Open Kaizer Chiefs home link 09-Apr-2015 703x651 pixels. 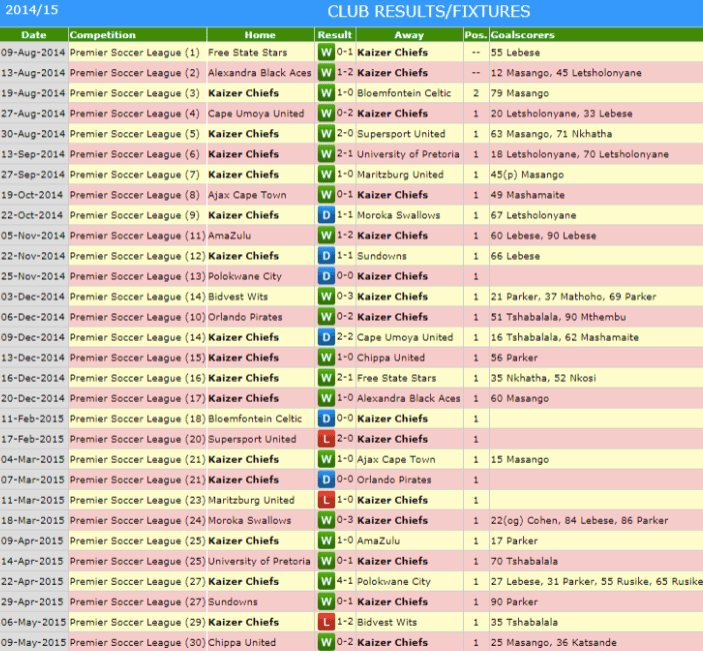tap(243, 541)
